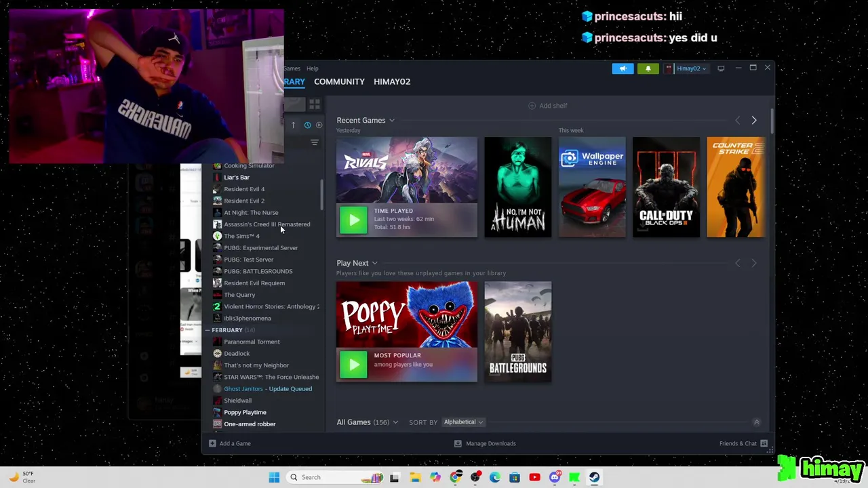The width and height of the screenshot is (868, 488).
Task: Open Windows Start menu
Action: click(274, 477)
